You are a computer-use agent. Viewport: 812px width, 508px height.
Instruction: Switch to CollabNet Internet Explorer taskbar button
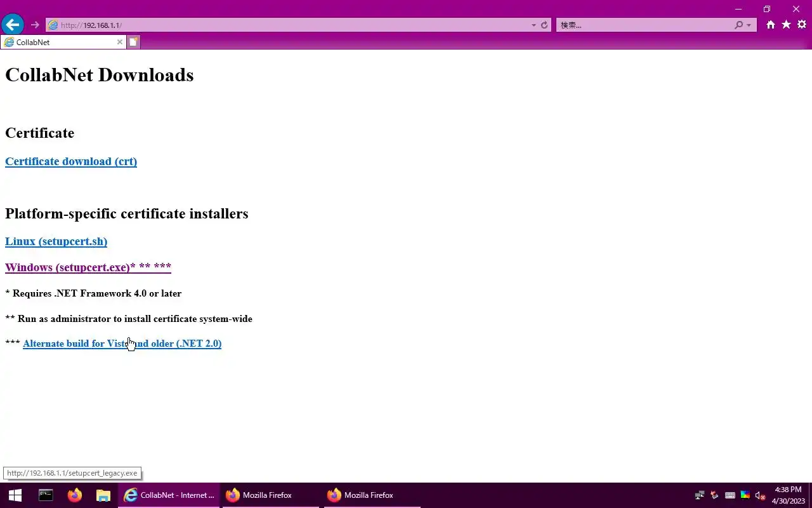pyautogui.click(x=169, y=495)
